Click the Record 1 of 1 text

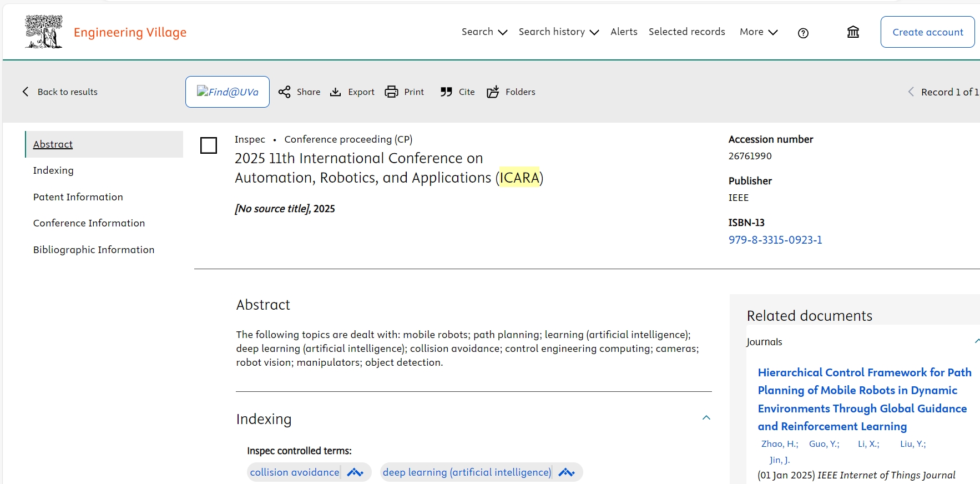(949, 92)
